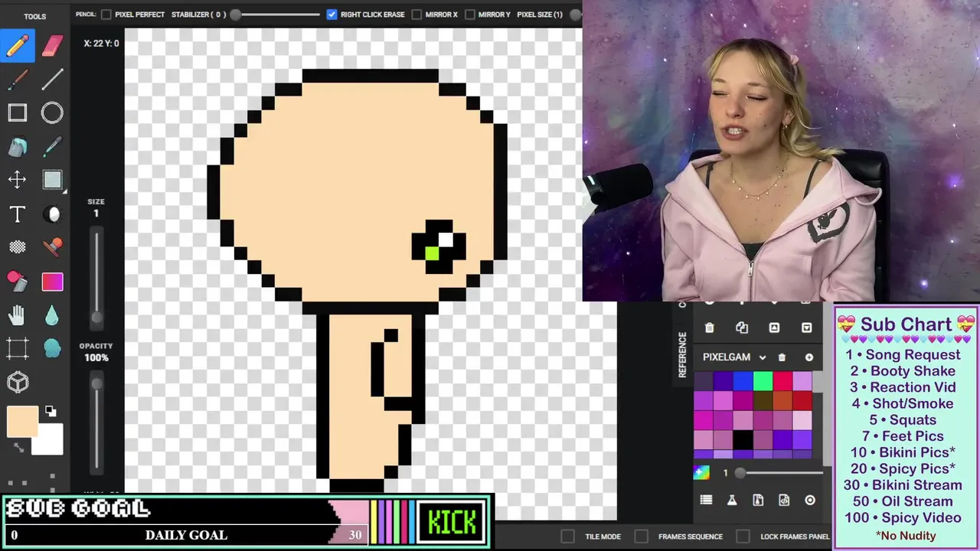Open the Reference side tab
The image size is (980, 551).
(682, 354)
